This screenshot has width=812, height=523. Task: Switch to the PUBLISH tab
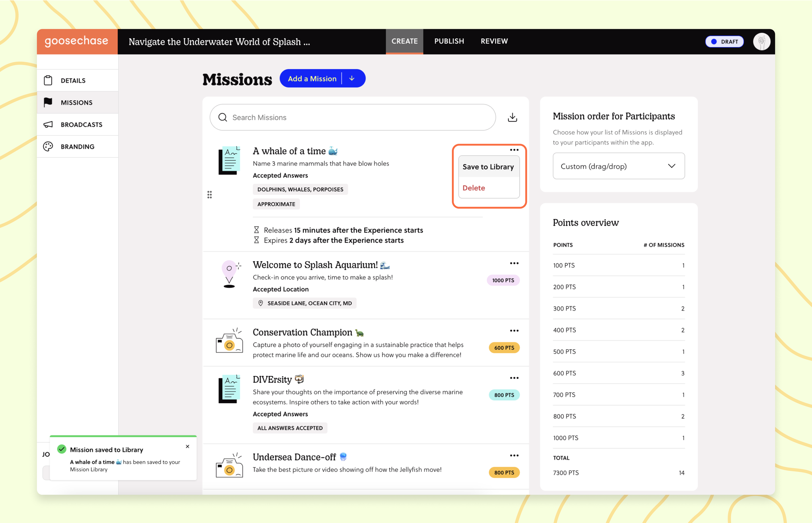pos(449,41)
